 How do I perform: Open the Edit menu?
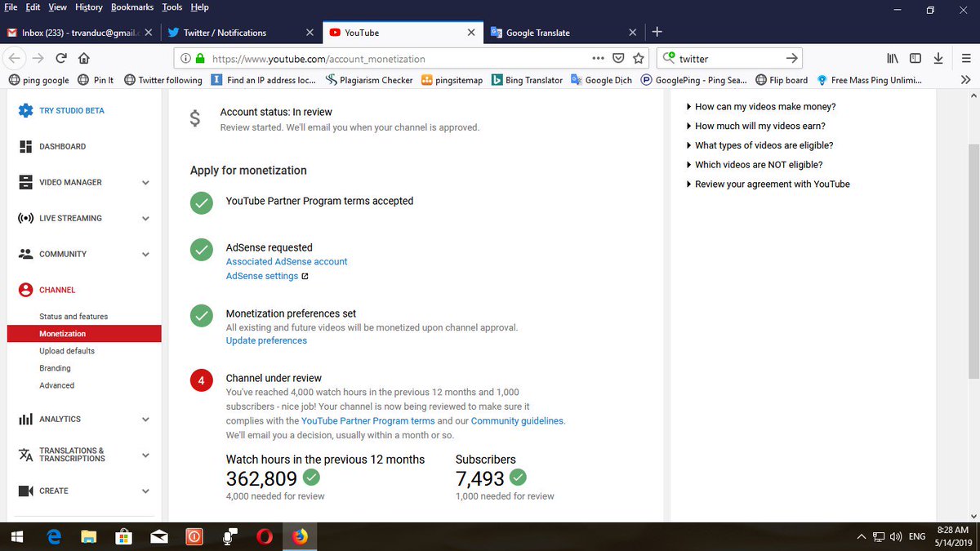tap(34, 7)
